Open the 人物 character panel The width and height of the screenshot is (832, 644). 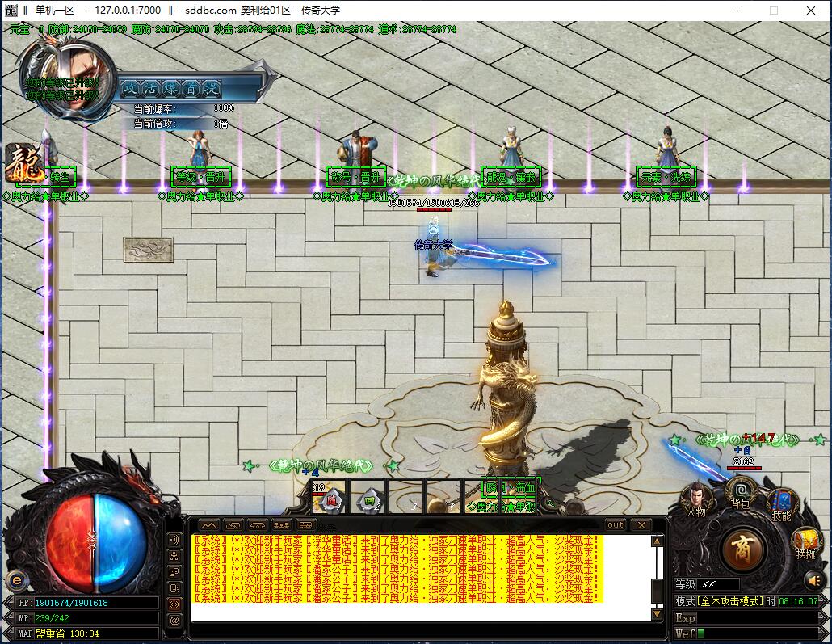click(x=696, y=499)
